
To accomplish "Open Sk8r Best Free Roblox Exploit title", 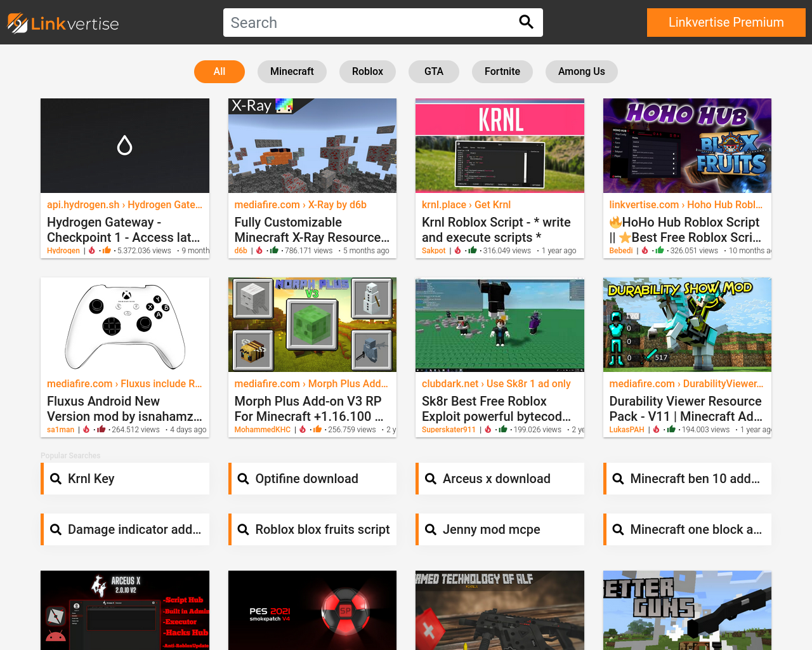I will click(500, 409).
